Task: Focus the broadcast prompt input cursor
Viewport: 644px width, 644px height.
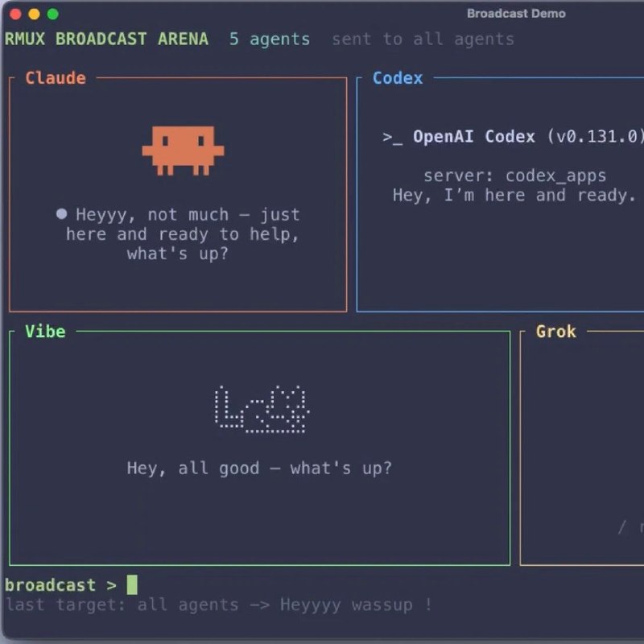Action: tap(132, 584)
